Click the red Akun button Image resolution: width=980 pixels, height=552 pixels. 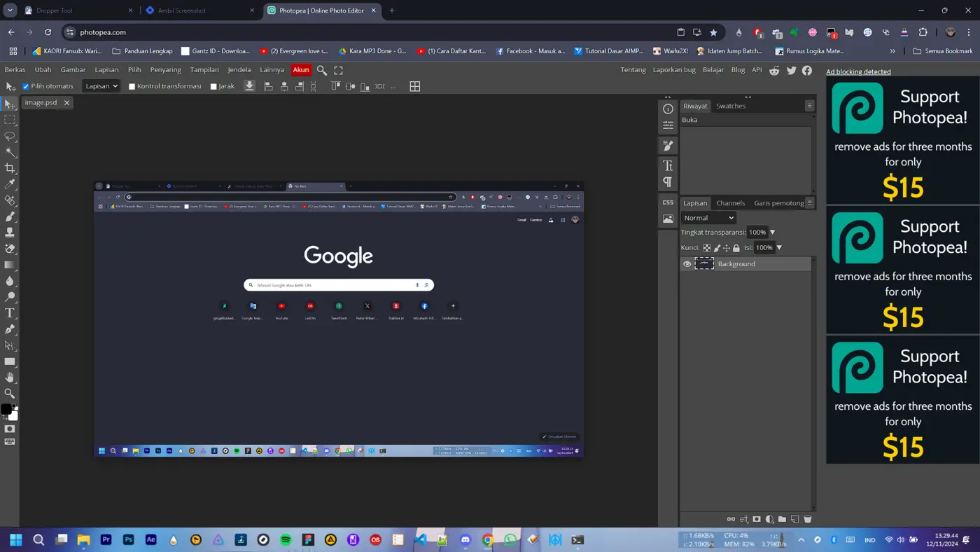[301, 70]
